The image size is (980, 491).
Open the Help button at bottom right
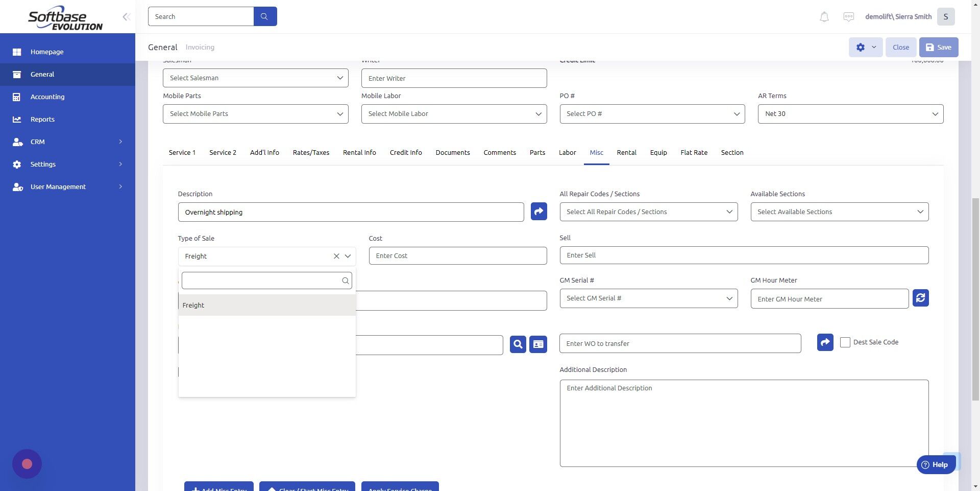pyautogui.click(x=936, y=464)
